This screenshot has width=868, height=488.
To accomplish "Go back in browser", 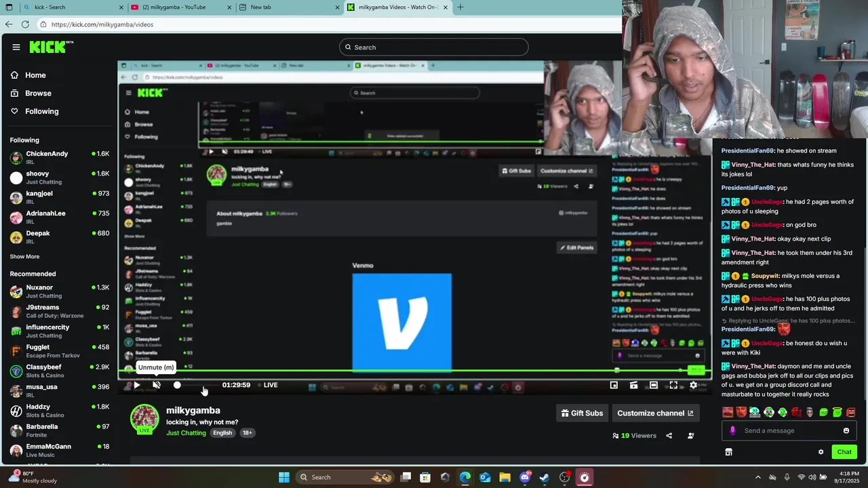I will tap(9, 24).
